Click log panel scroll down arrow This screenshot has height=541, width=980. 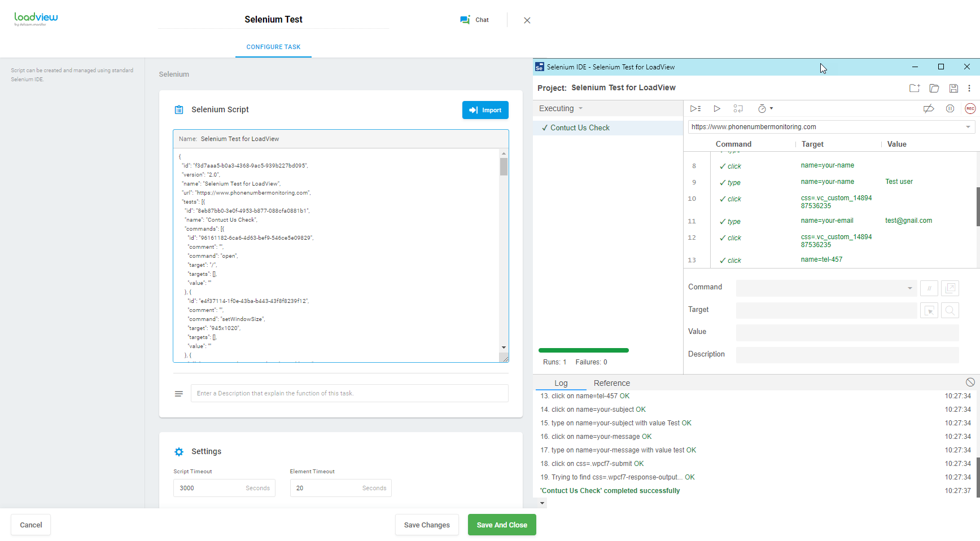point(542,503)
